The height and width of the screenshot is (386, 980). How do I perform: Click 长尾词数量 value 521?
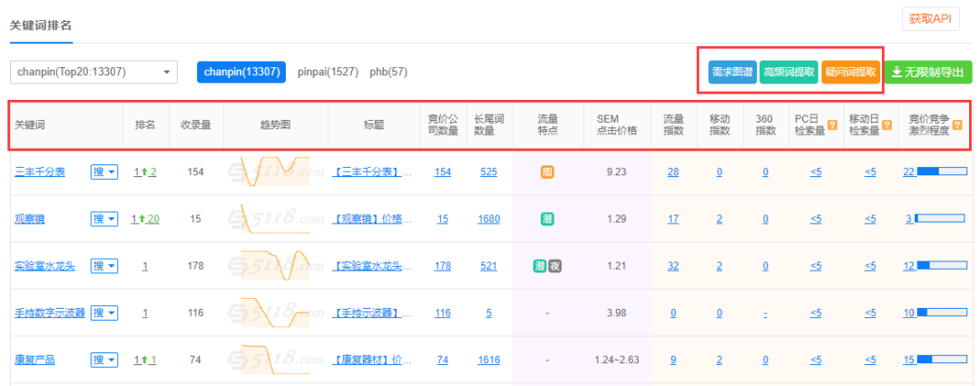pos(489,266)
